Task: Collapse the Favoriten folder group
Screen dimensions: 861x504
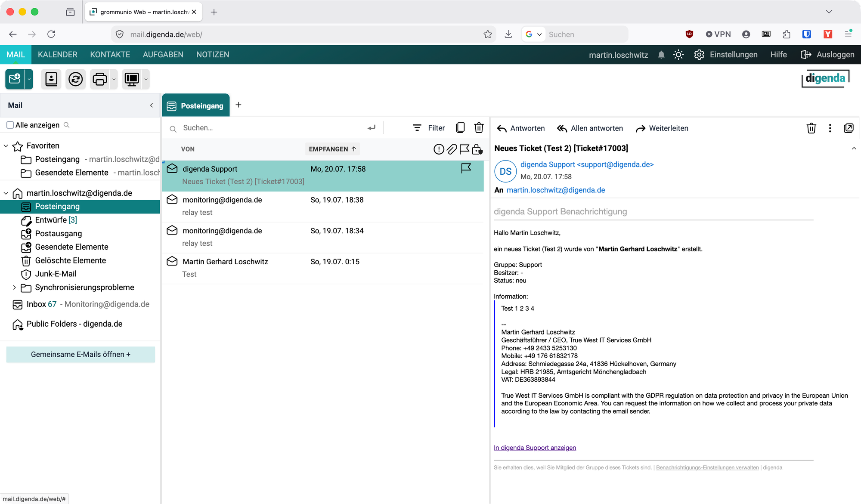Action: pos(6,146)
